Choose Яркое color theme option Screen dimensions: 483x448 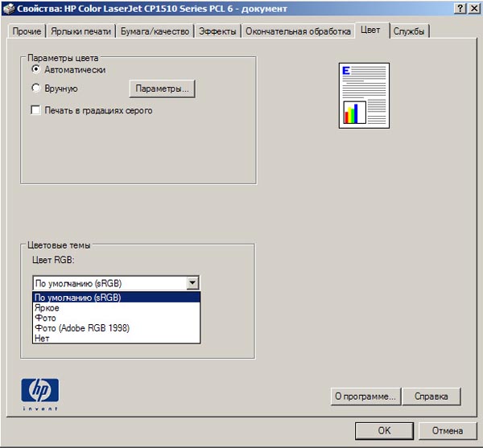(x=117, y=308)
